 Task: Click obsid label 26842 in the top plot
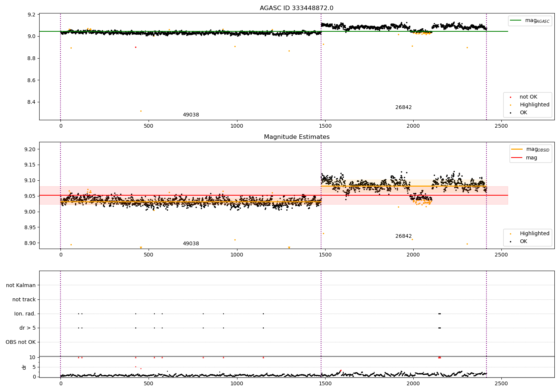(x=404, y=108)
